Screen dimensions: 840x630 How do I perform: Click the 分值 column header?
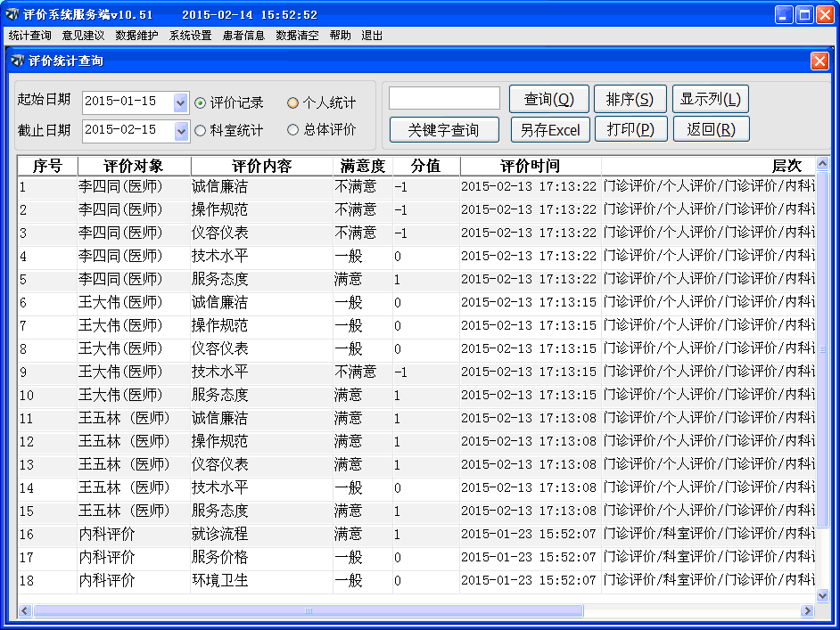tap(426, 166)
